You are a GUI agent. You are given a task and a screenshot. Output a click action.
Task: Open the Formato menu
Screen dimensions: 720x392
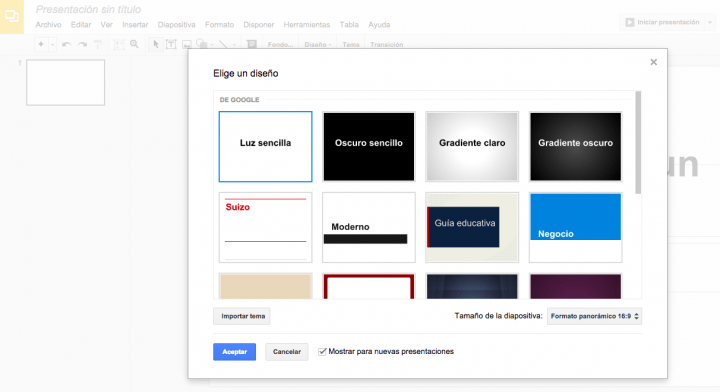click(x=219, y=25)
